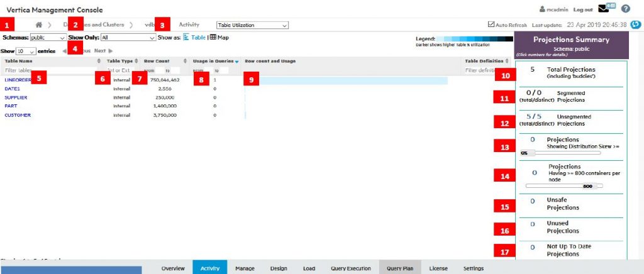Screen dimensions: 644x274
Task: Open the messages envelope icon
Action: (x=604, y=9)
